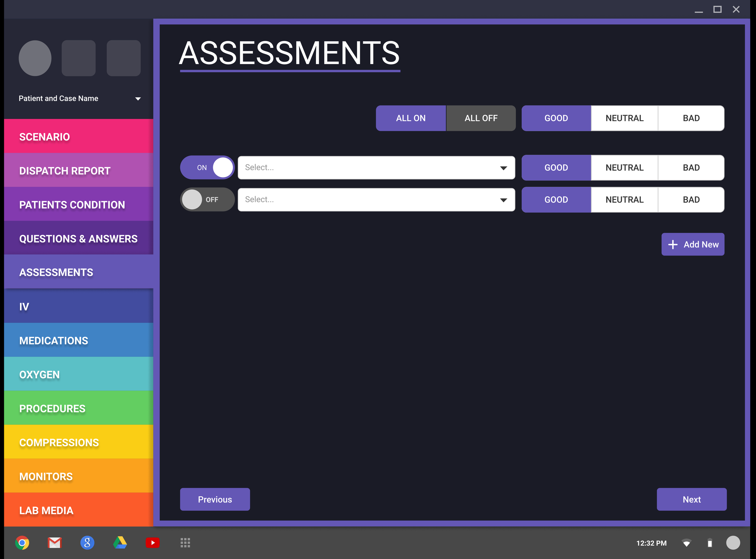The height and width of the screenshot is (559, 756).
Task: Click the Add New button
Action: tap(693, 244)
